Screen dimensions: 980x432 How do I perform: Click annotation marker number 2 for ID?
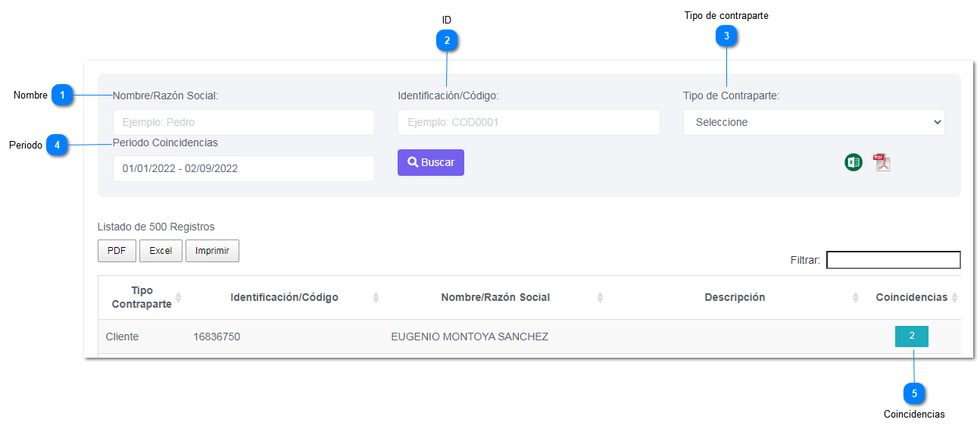(447, 41)
